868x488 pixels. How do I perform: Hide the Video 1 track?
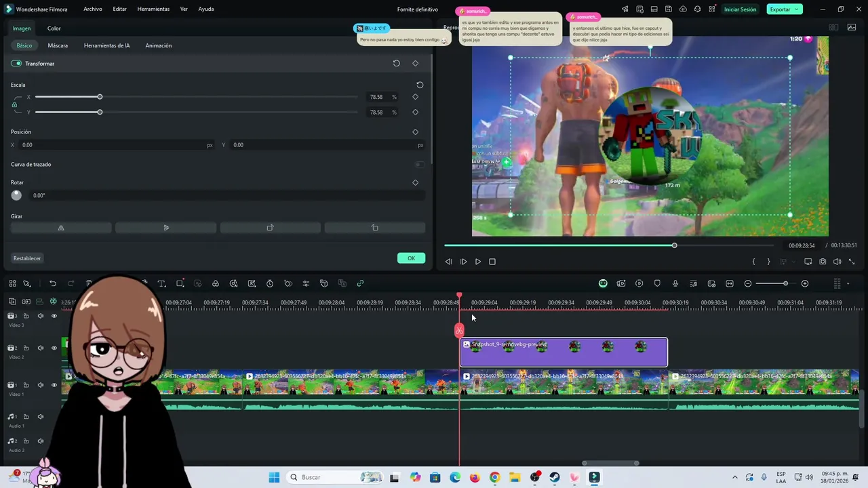point(54,385)
